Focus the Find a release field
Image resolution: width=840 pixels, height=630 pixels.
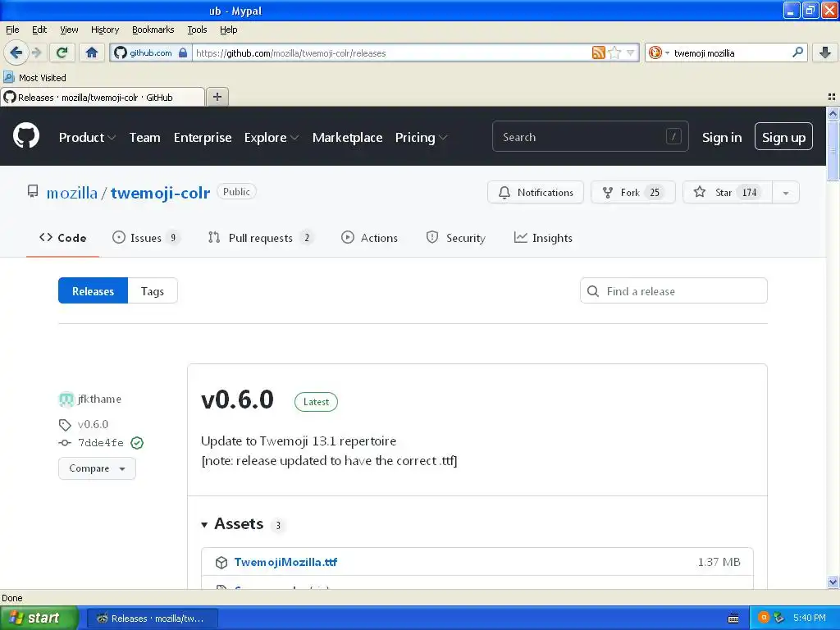click(673, 291)
